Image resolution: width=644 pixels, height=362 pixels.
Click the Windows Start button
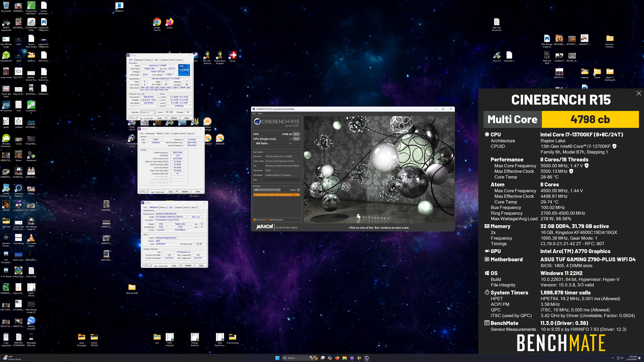click(277, 358)
